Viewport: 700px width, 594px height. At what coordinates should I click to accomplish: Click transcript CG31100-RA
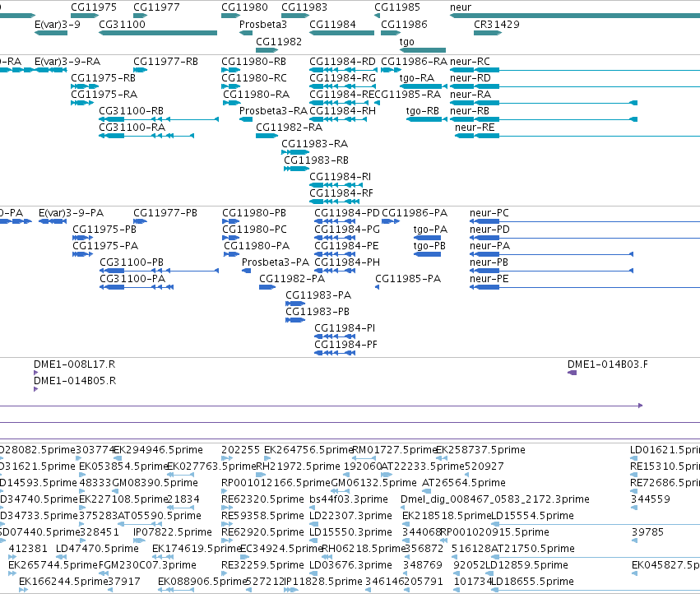pyautogui.click(x=132, y=128)
